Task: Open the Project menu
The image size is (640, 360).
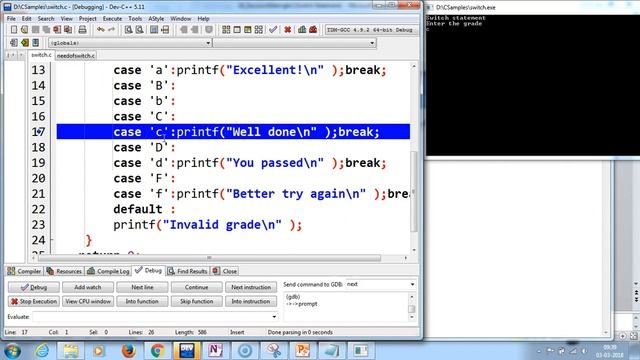Action: coord(88,19)
